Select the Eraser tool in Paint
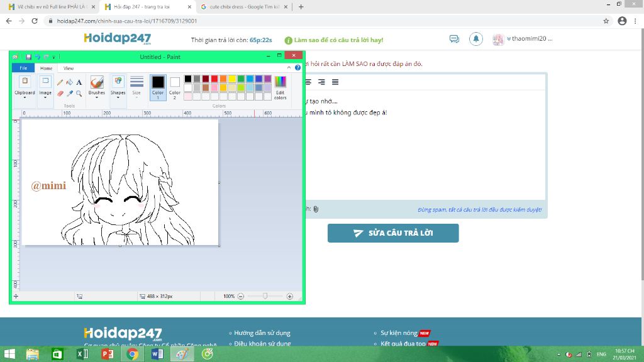 click(60, 94)
